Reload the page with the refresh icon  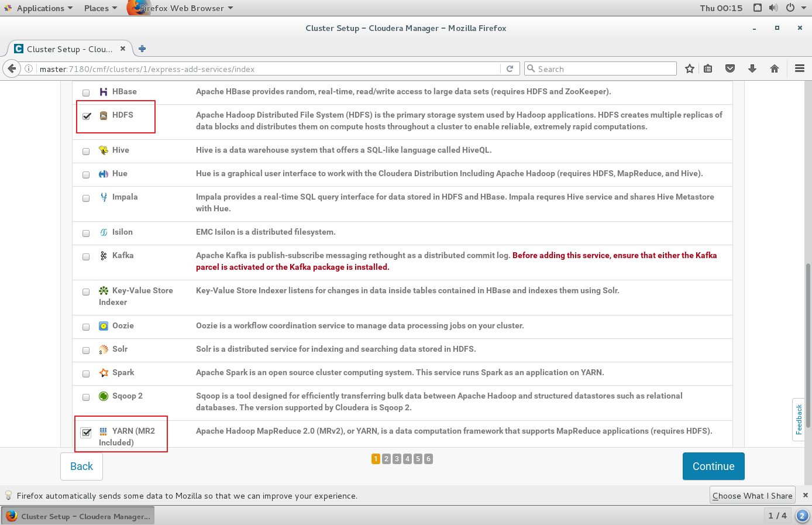510,68
